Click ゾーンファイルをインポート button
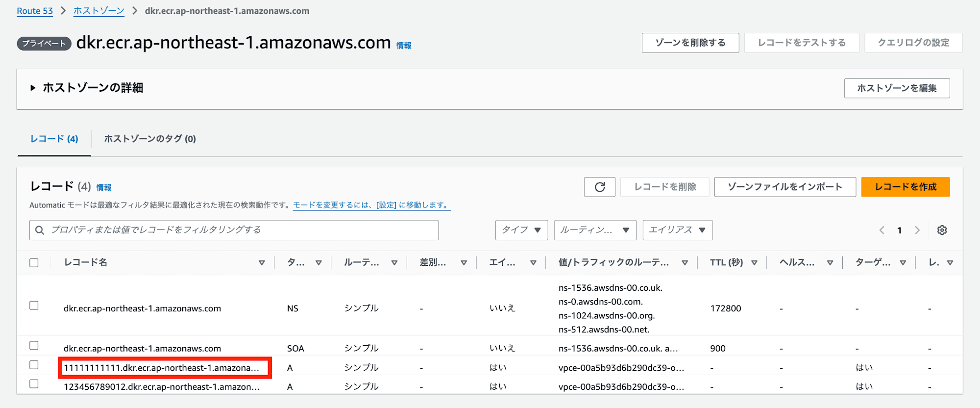This screenshot has height=408, width=980. point(785,187)
